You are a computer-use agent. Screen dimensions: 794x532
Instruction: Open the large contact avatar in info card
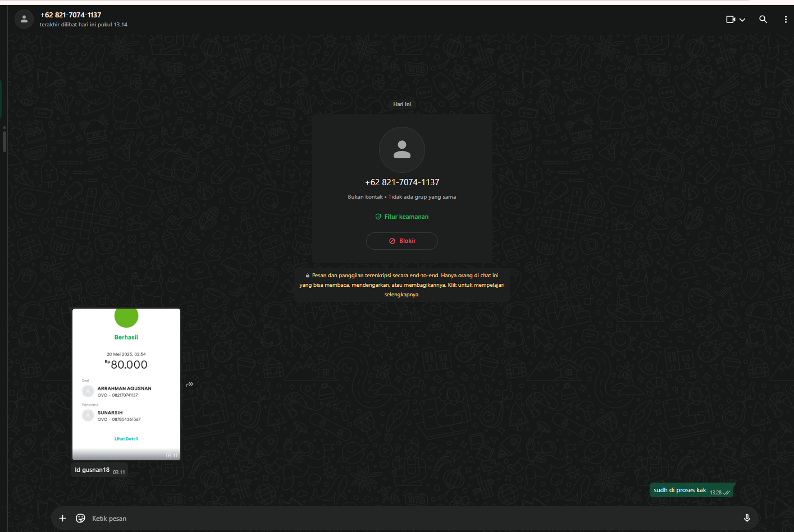(402, 150)
